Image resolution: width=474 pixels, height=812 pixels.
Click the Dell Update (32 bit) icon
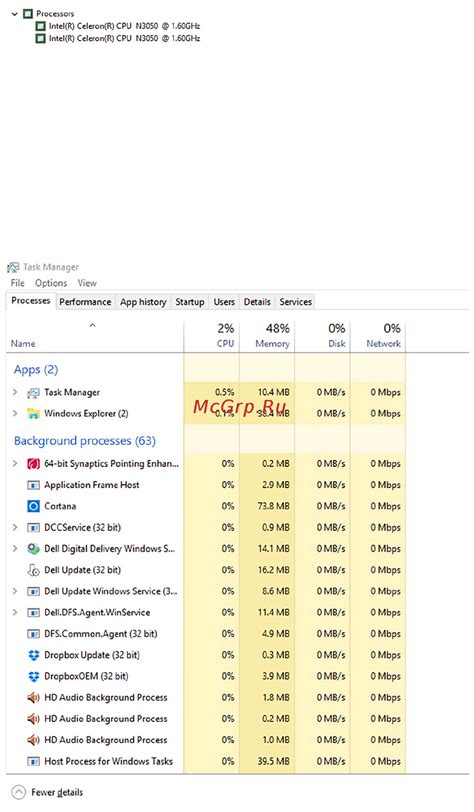click(33, 570)
